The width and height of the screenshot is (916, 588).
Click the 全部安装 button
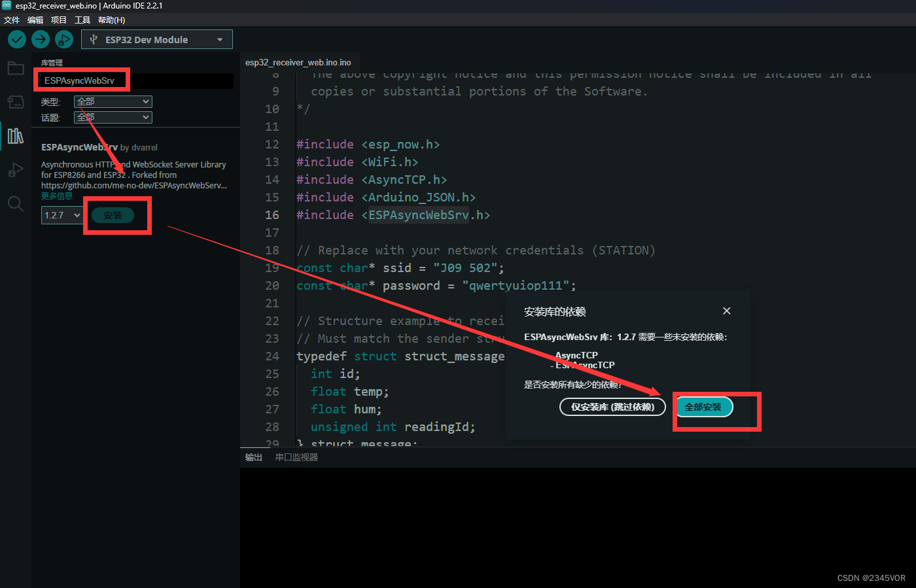click(703, 407)
